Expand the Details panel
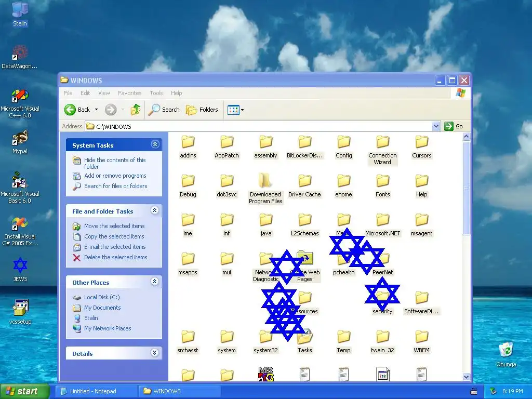The image size is (532, 399). pyautogui.click(x=155, y=353)
